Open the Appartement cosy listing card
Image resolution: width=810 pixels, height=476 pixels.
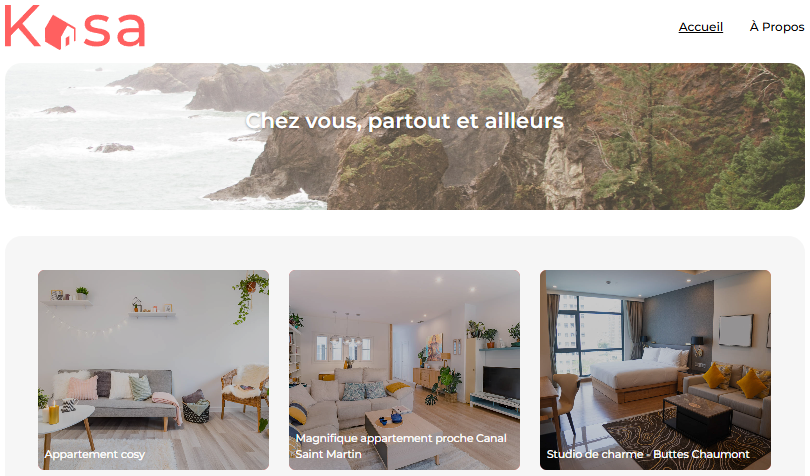click(153, 370)
